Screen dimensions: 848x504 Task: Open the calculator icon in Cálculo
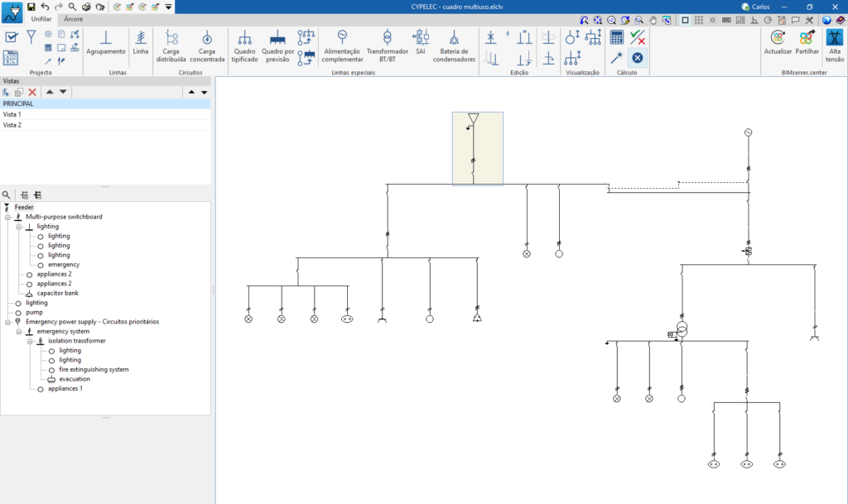point(617,37)
